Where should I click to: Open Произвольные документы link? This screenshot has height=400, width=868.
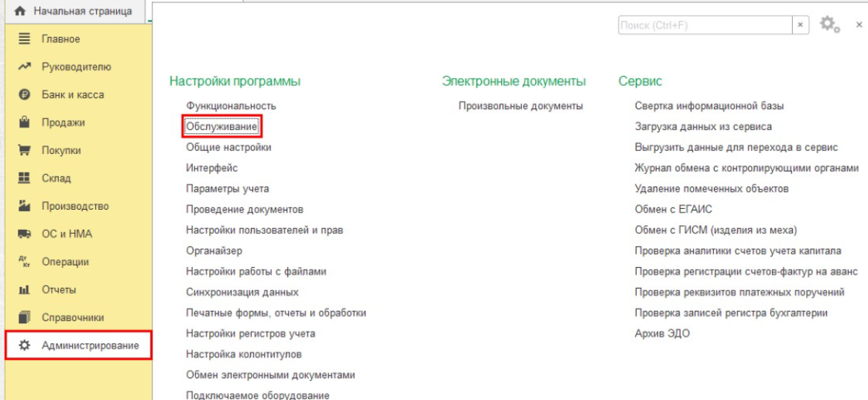pos(520,106)
